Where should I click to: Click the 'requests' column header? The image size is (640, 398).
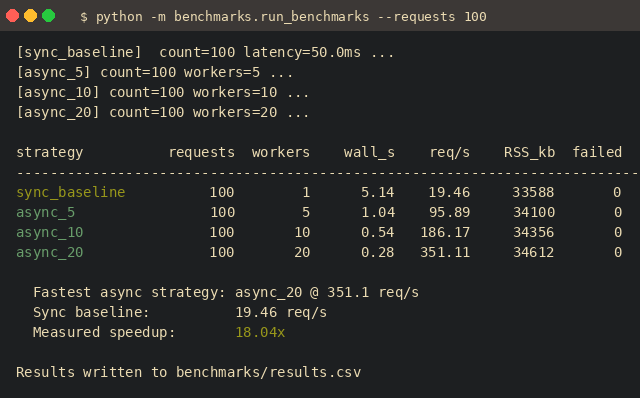pos(202,152)
